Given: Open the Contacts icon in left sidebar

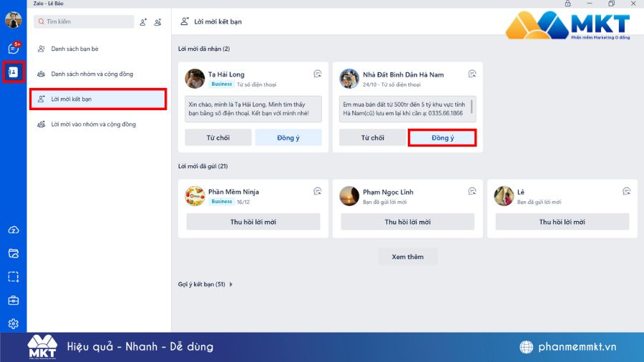Looking at the screenshot, I should [x=13, y=72].
